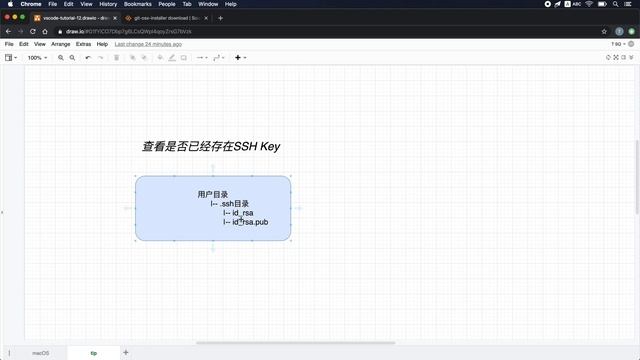Click the zoom out magnifier icon
Screen dimensions: 640x360
pos(72,58)
